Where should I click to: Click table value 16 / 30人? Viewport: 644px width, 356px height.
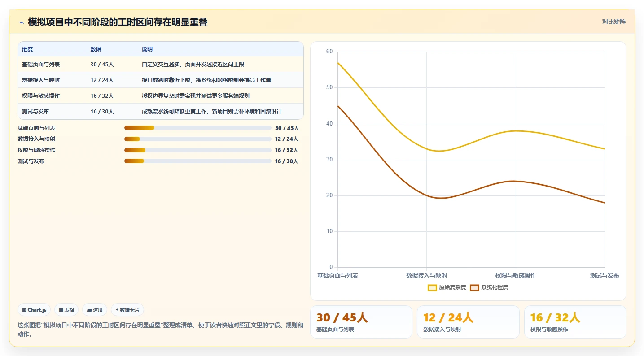[102, 112]
